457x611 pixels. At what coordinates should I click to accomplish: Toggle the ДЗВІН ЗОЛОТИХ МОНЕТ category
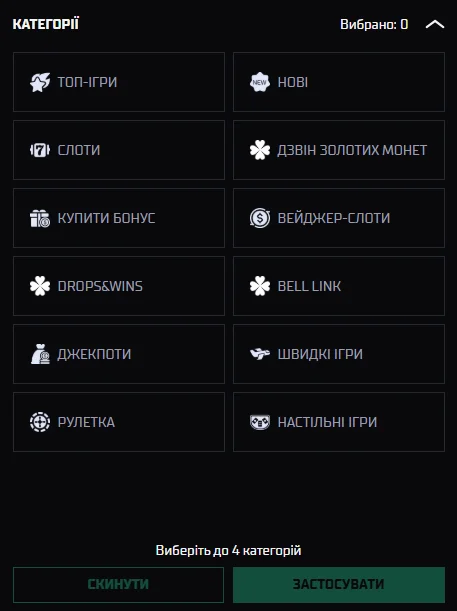point(339,150)
